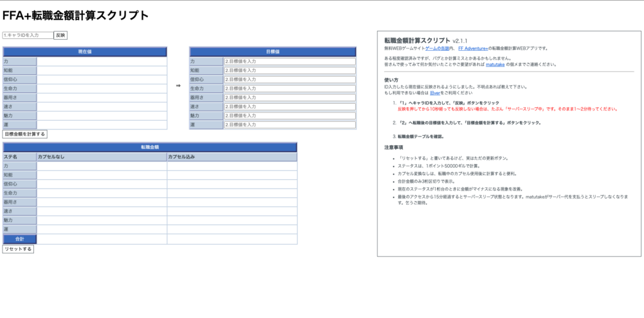The width and height of the screenshot is (644, 318).
Task: Click the 運 target value input
Action: (x=289, y=124)
